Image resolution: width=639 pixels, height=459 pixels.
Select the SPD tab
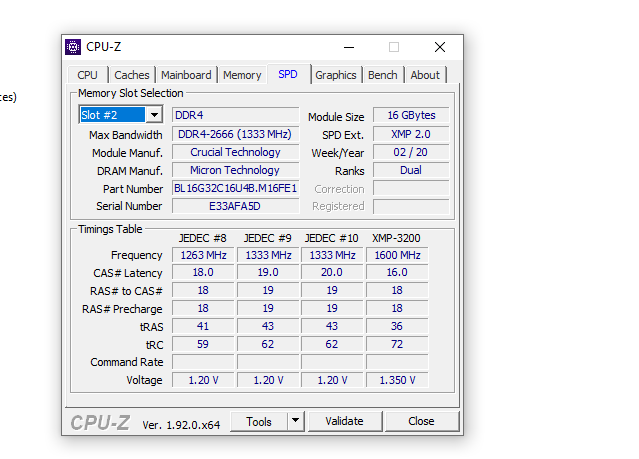288,74
